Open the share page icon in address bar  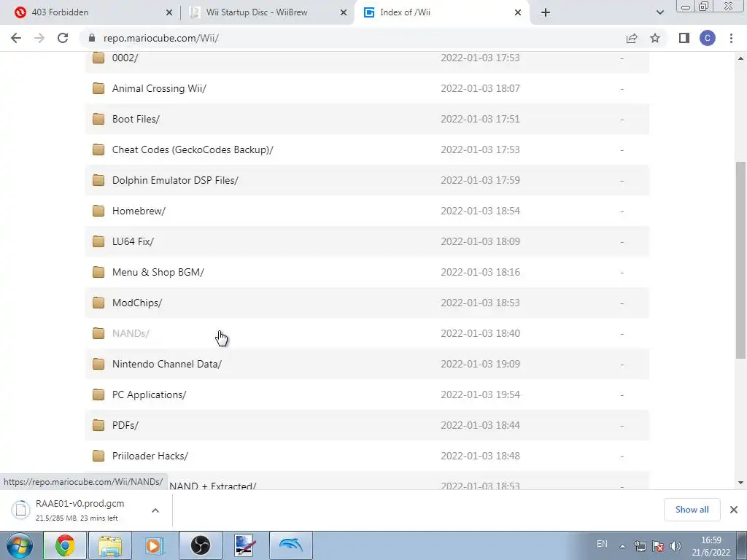point(632,38)
